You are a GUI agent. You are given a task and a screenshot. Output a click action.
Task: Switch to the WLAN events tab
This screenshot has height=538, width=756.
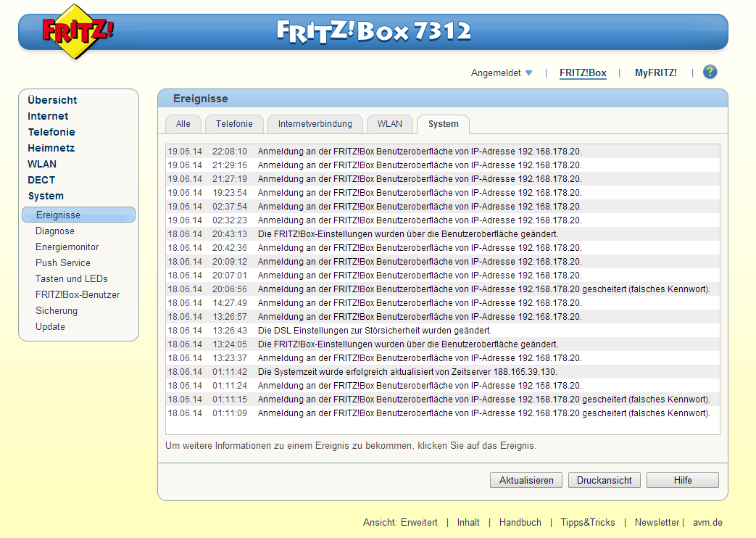(389, 124)
